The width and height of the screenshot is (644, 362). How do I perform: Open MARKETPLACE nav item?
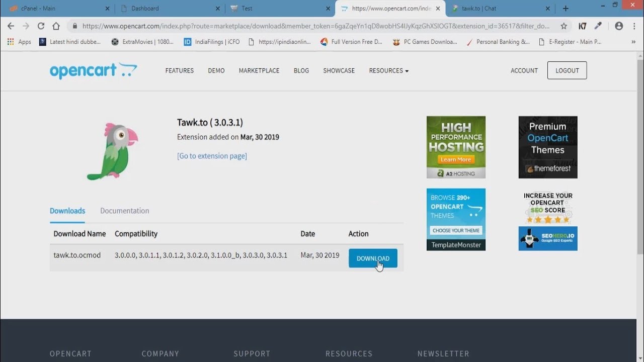coord(259,71)
